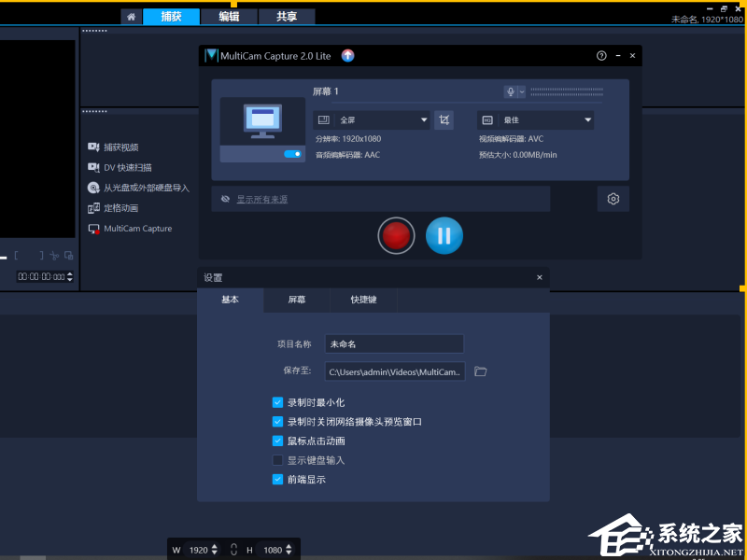This screenshot has width=747, height=560.
Task: Open microphone source dropdown
Action: click(522, 91)
